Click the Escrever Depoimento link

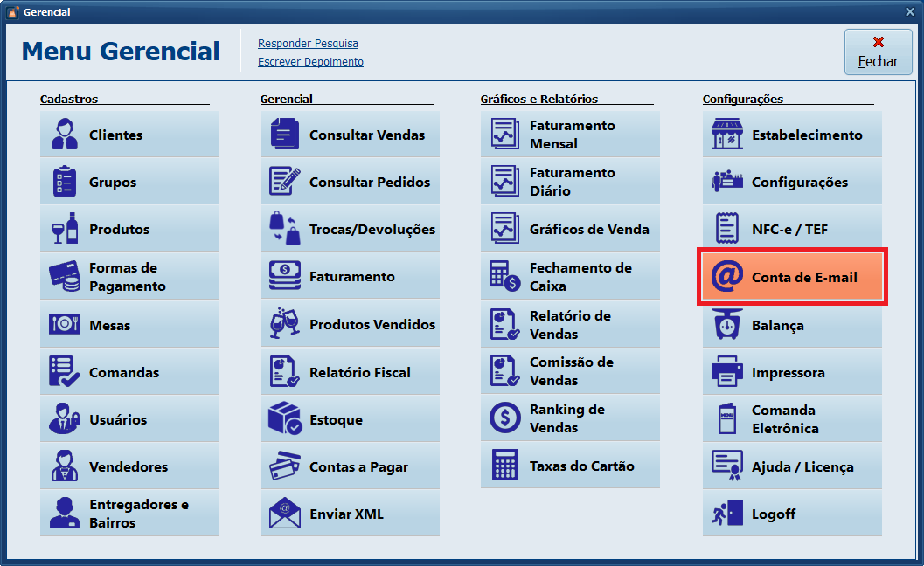pyautogui.click(x=310, y=62)
